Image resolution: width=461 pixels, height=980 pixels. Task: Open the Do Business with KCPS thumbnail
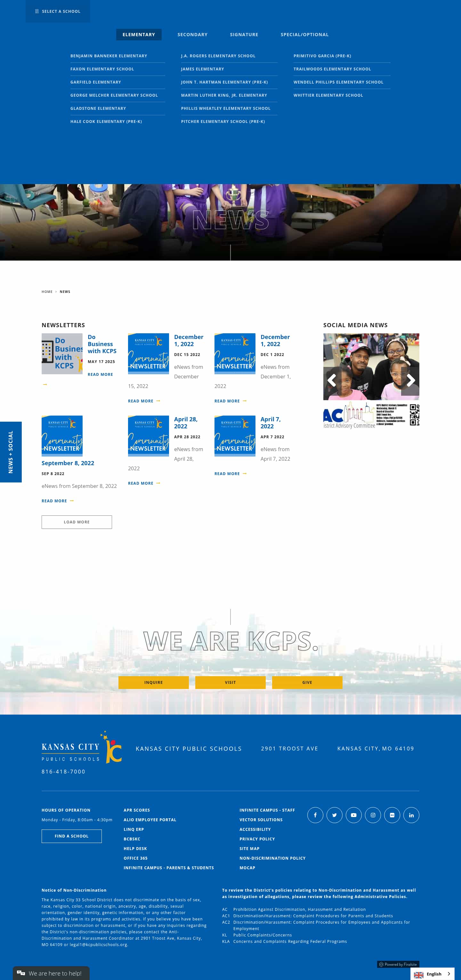point(62,354)
